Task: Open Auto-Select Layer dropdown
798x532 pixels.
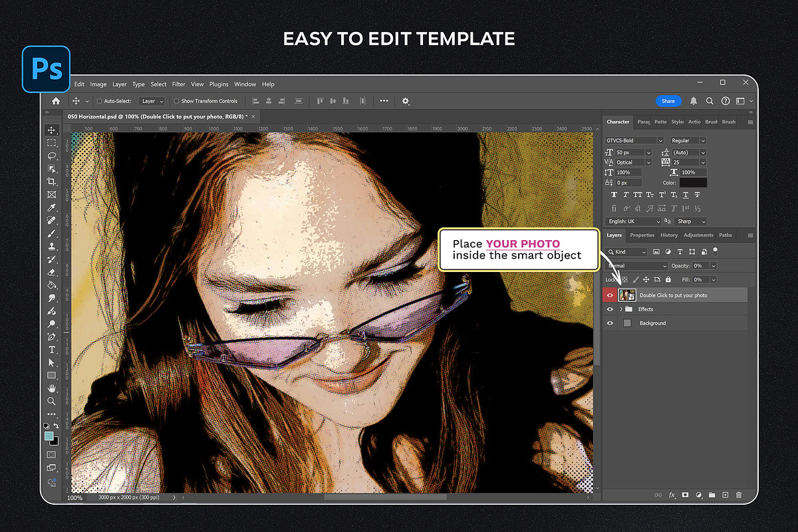Action: click(x=152, y=101)
